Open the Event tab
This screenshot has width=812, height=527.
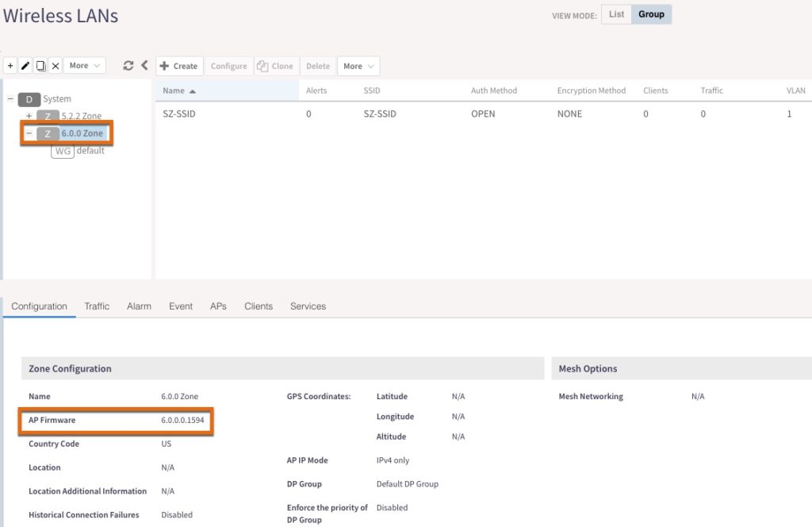[181, 306]
